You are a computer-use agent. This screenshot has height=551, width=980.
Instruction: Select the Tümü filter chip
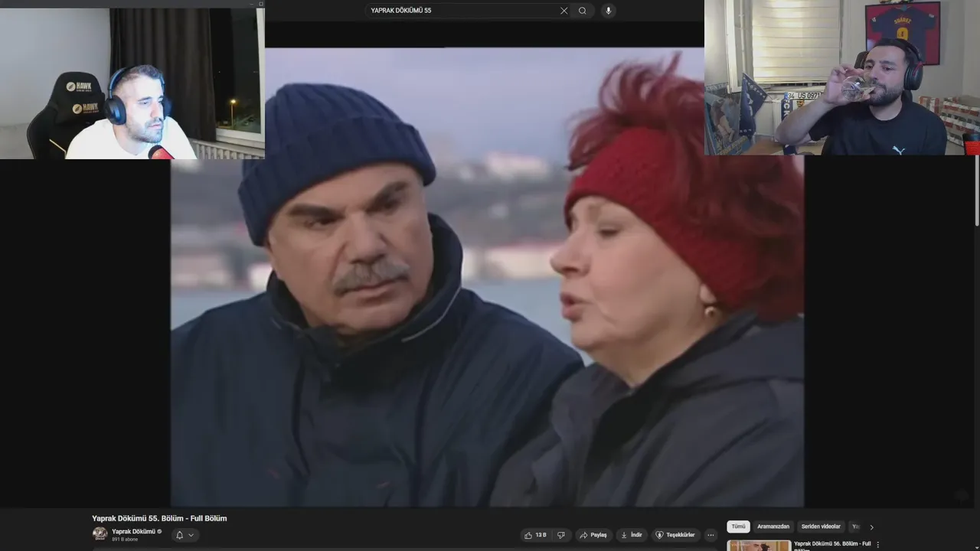(738, 527)
